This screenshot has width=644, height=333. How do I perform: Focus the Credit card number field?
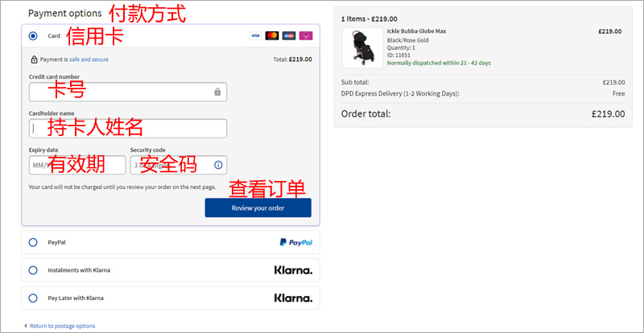click(x=128, y=92)
